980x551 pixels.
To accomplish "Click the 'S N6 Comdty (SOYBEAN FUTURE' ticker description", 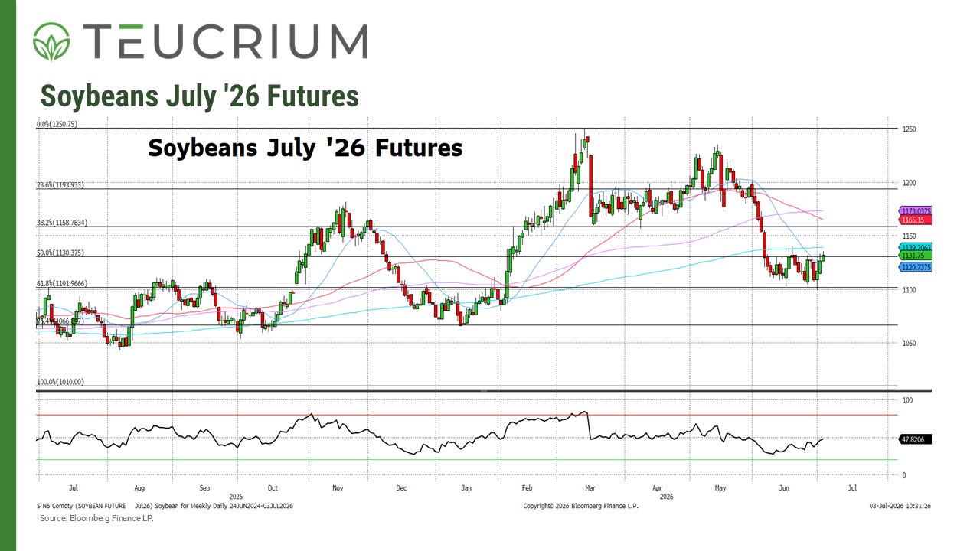I will [x=80, y=506].
